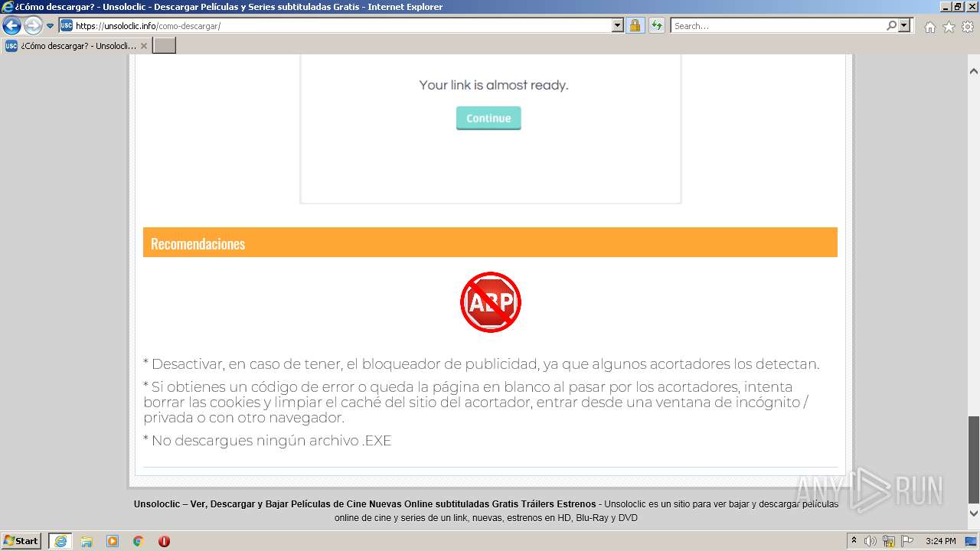Click the network tray icon
Viewport: 980px width, 551px height.
pyautogui.click(x=889, y=541)
